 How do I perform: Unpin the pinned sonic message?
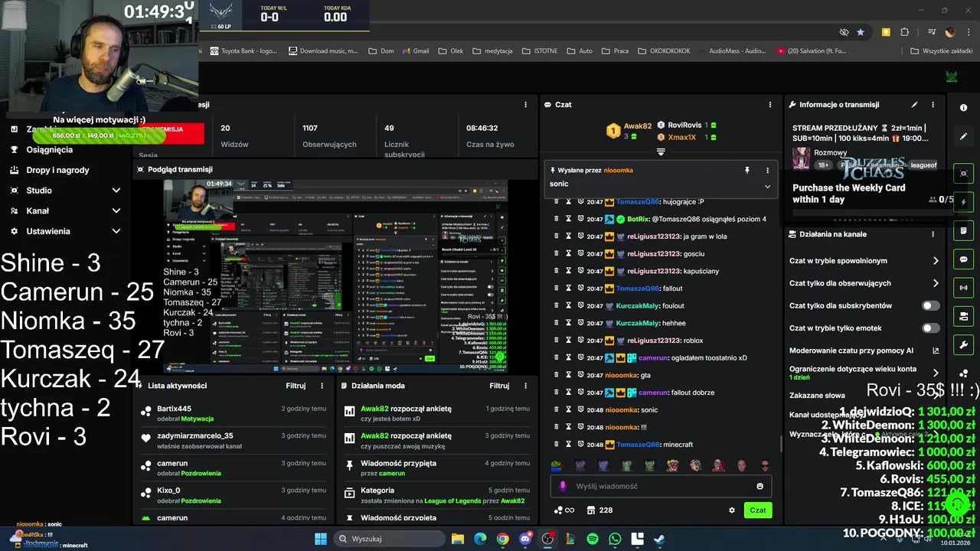[747, 171]
